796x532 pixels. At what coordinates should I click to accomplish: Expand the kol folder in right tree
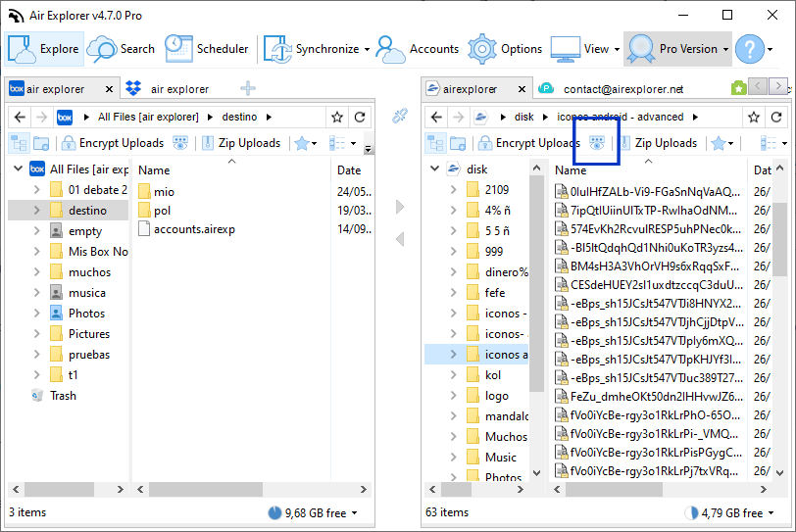click(x=453, y=375)
